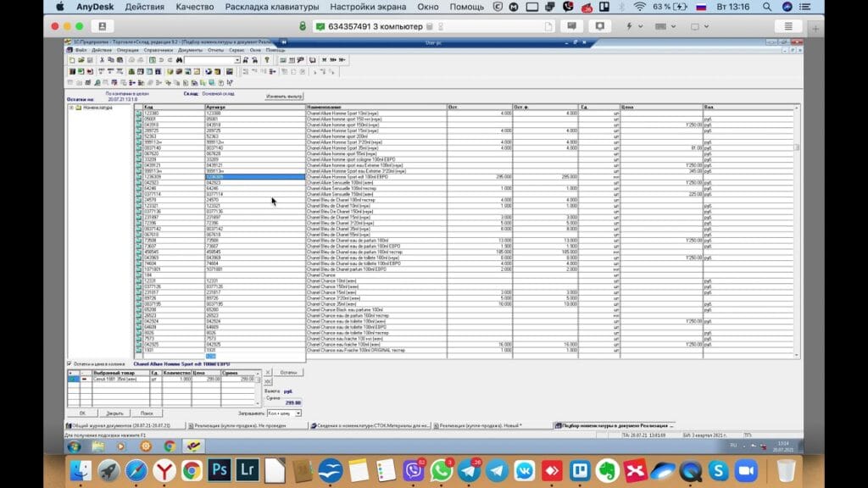Open Telegram from the Dock
This screenshot has width=868, height=488.
tap(498, 470)
